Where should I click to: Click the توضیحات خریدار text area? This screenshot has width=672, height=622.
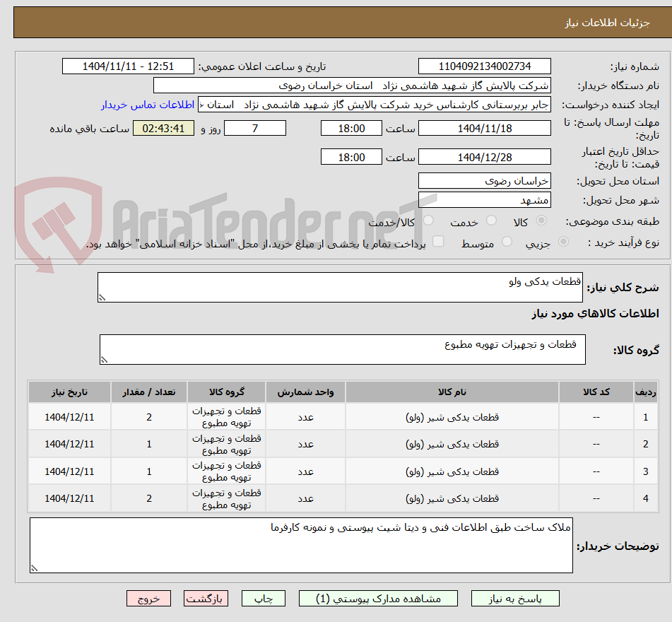coord(301,545)
